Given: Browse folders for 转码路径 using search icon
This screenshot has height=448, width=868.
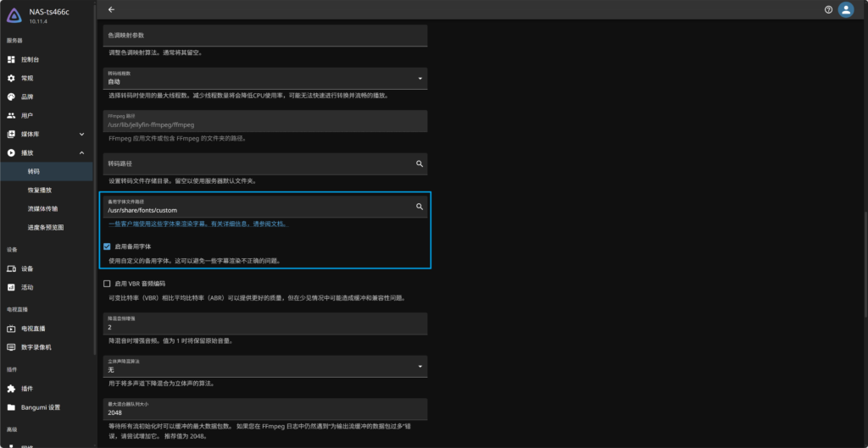Looking at the screenshot, I should click(x=419, y=163).
